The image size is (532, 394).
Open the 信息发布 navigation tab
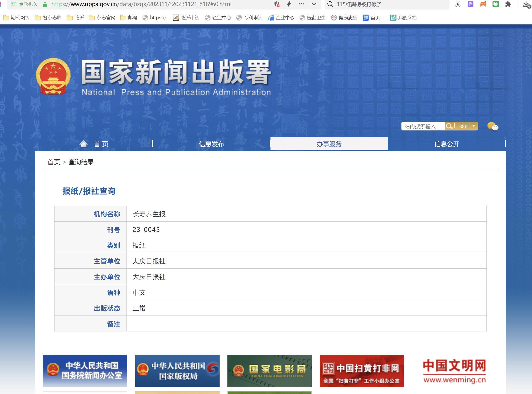(x=211, y=144)
